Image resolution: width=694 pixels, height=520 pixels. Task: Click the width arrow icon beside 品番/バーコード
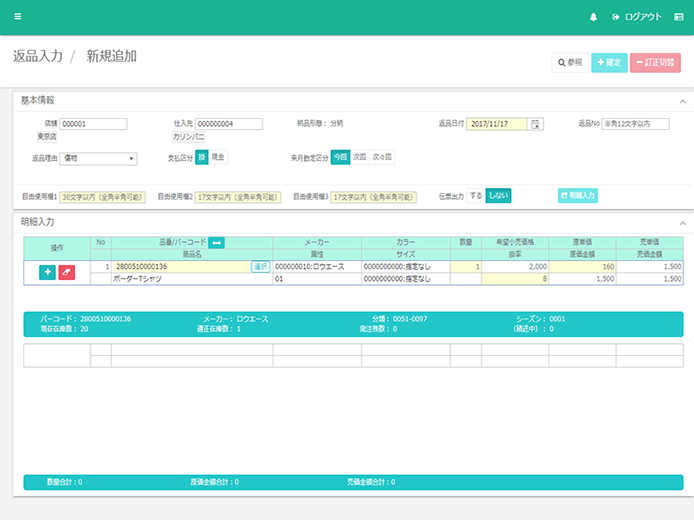[x=216, y=242]
